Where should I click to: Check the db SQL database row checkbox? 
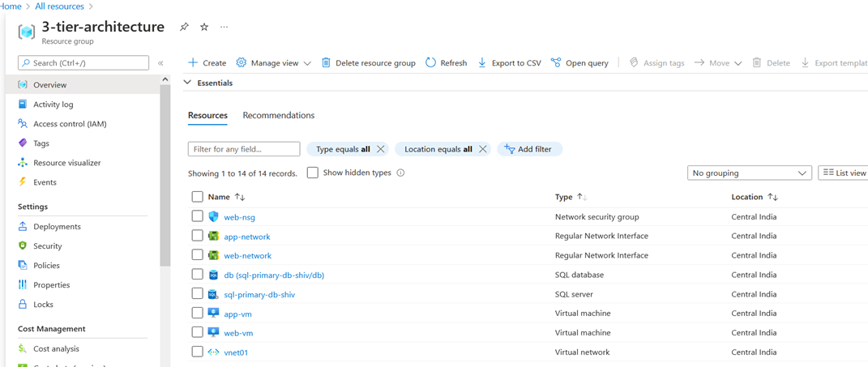(198, 275)
